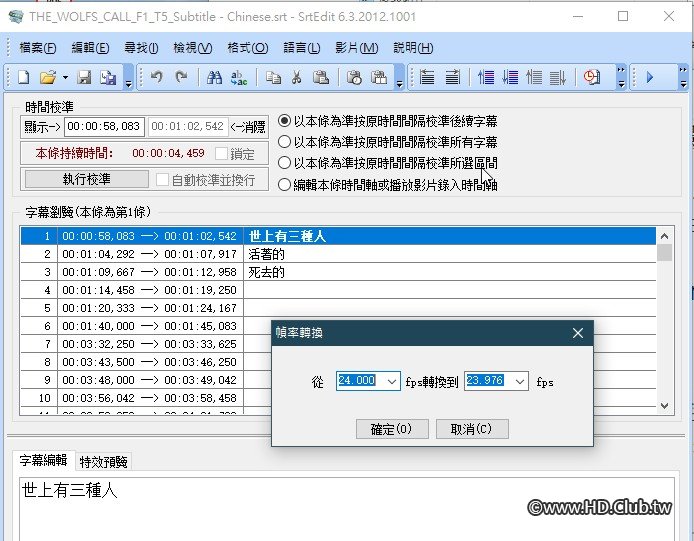Screen dimensions: 694x541
Task: Cut with the scissors icon
Action: (297, 77)
